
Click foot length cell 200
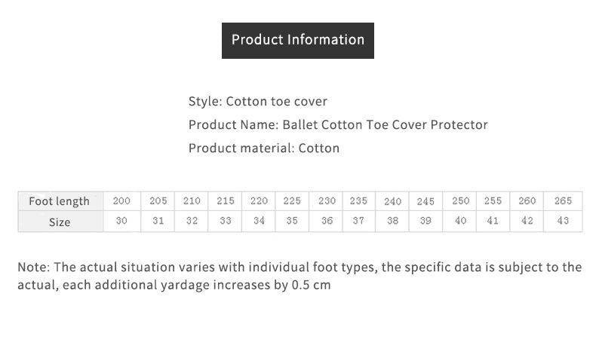pyautogui.click(x=121, y=201)
